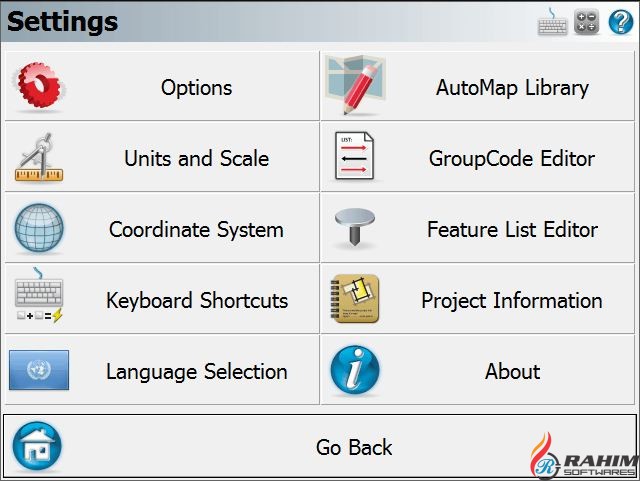Click the keyboard with lightning bolt icon
This screenshot has width=640, height=481.
point(39,300)
